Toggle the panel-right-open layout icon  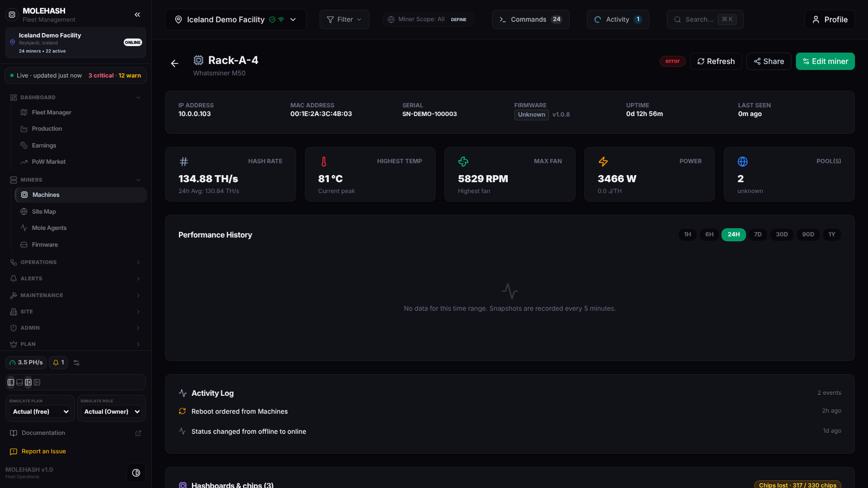point(28,382)
